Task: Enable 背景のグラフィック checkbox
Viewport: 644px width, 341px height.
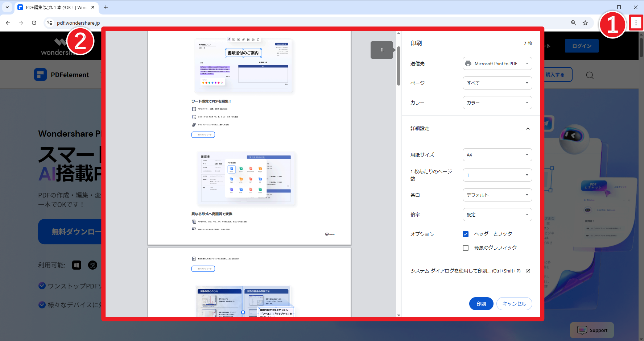Action: (x=466, y=248)
